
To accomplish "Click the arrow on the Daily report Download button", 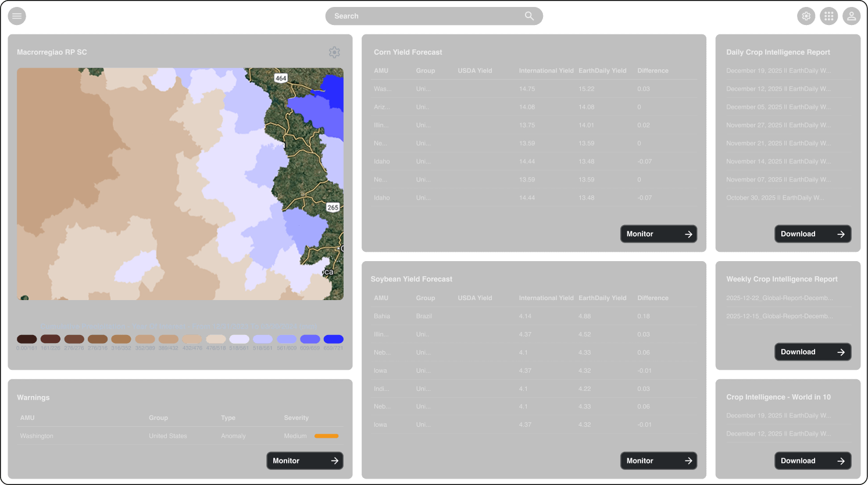I will pos(841,234).
